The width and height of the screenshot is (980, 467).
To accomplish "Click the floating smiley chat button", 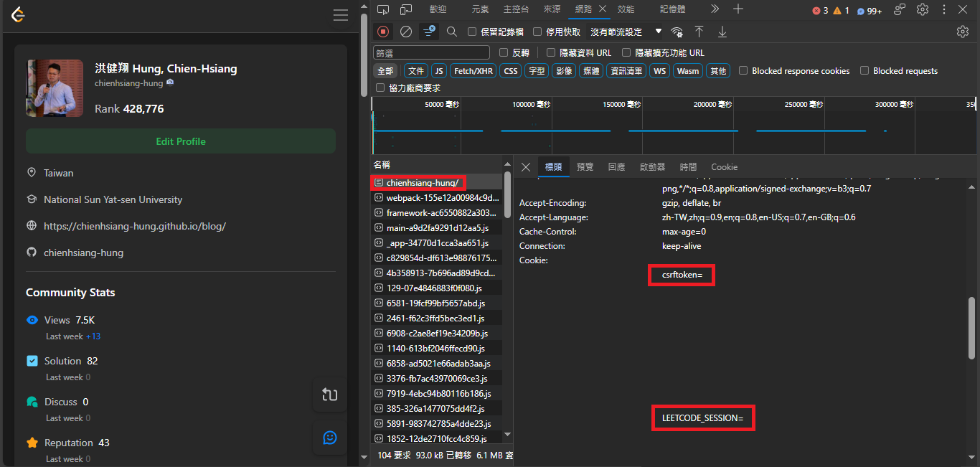I will 330,438.
